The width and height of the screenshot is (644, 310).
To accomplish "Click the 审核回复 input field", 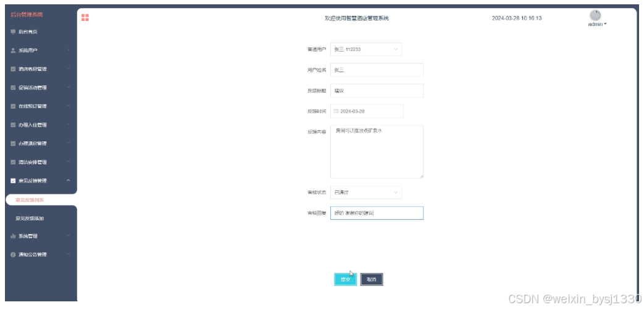I will [x=377, y=212].
